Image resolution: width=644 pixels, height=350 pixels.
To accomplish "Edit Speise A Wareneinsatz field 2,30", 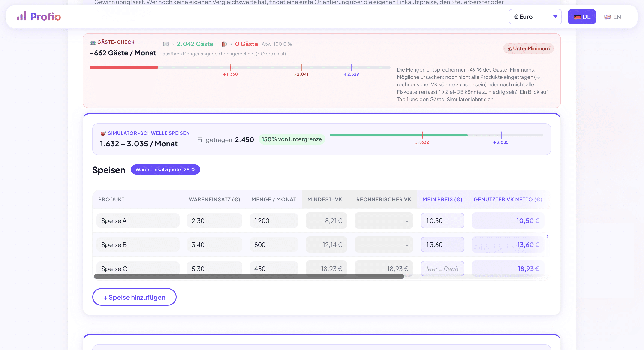I will click(214, 220).
